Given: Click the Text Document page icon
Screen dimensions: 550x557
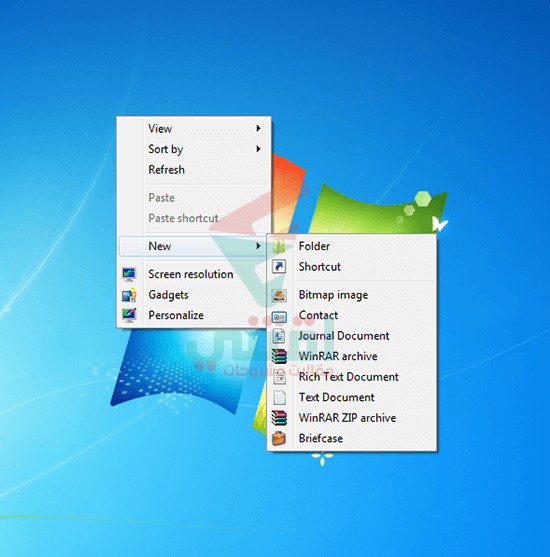Looking at the screenshot, I should pyautogui.click(x=279, y=397).
